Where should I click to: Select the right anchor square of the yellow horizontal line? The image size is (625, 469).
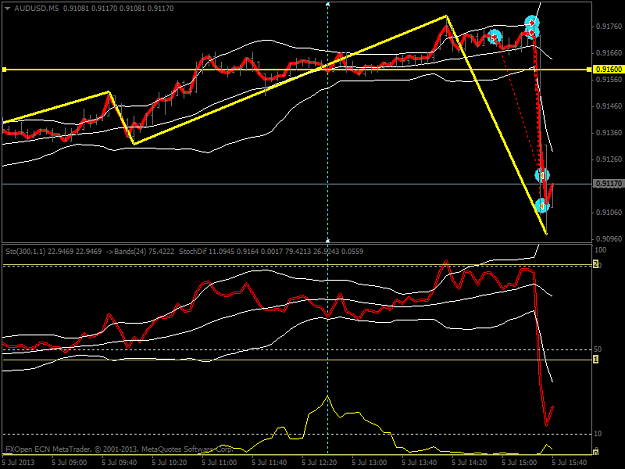(x=589, y=70)
